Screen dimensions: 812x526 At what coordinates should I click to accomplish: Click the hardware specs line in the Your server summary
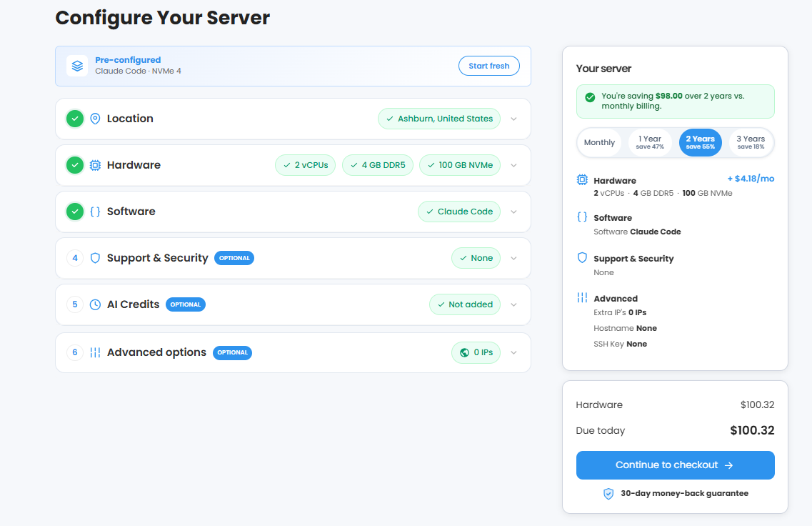(x=663, y=193)
